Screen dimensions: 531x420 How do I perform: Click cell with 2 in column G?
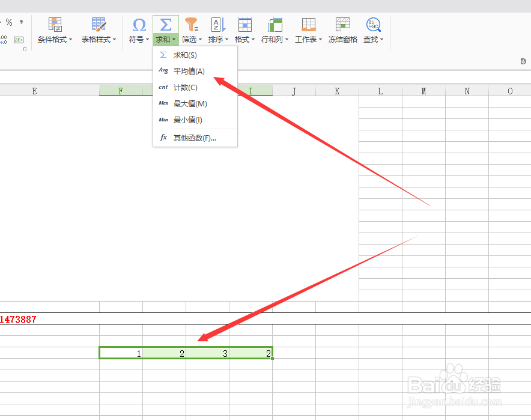click(x=164, y=353)
